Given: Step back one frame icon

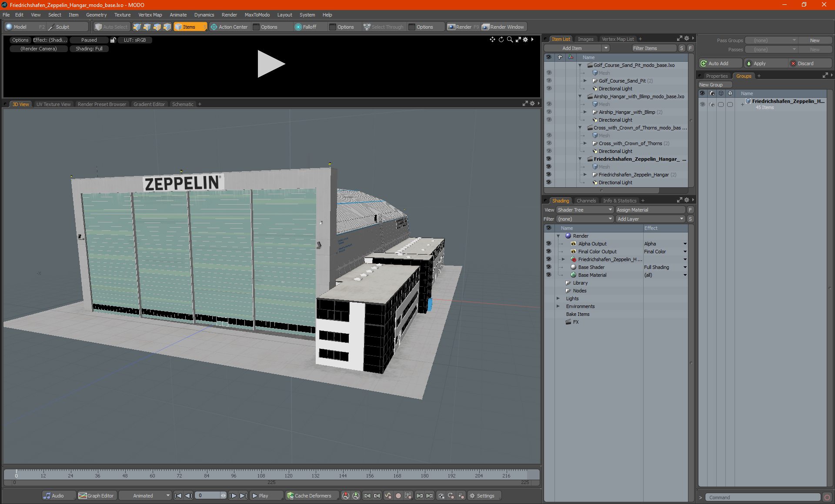Looking at the screenshot, I should pos(188,496).
